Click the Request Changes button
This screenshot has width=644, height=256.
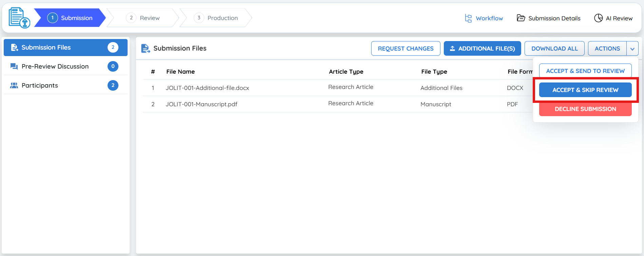pos(405,49)
